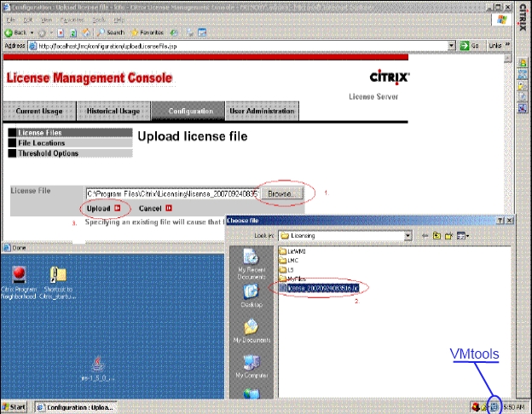Screen dimensions: 532x414
Task: Expand the Links toolbar chevron
Action: pos(507,45)
